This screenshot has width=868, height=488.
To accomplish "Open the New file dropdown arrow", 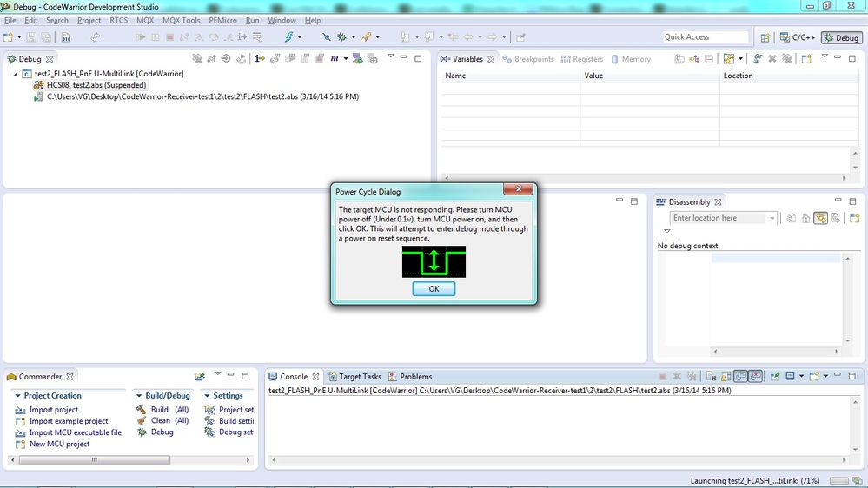I will (19, 37).
